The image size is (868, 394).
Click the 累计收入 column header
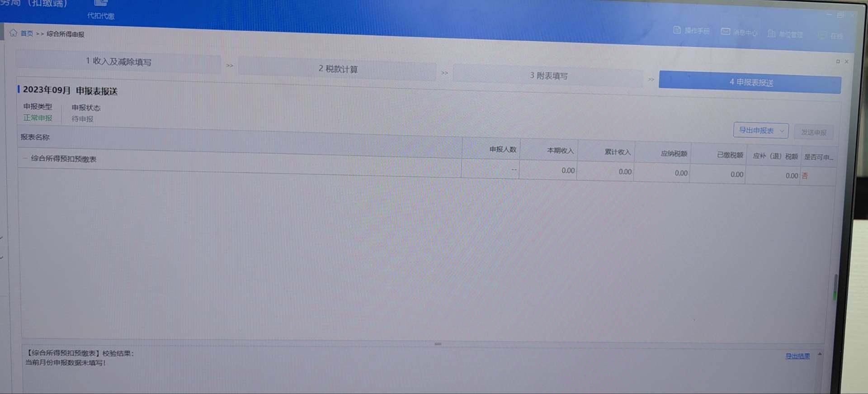(618, 152)
